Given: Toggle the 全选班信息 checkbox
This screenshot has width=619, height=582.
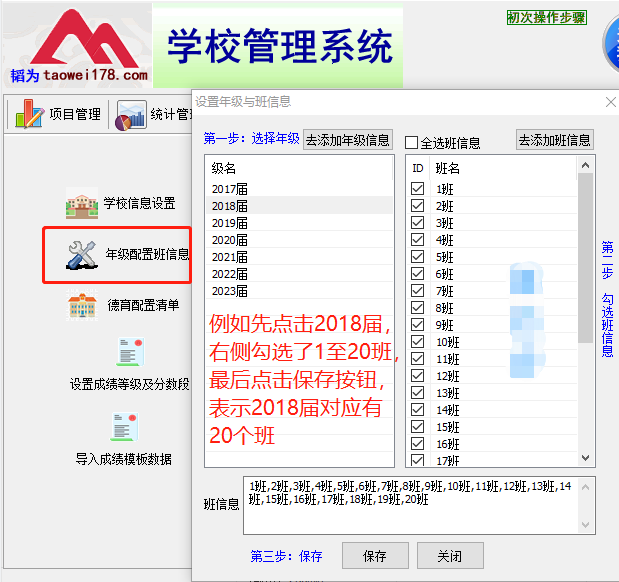Looking at the screenshot, I should pyautogui.click(x=411, y=143).
